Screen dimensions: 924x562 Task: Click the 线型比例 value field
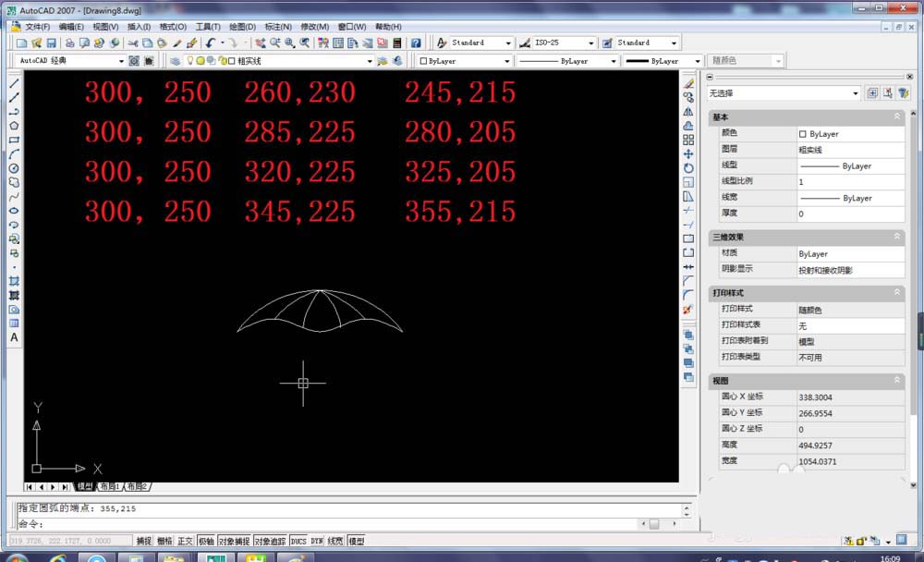point(850,181)
